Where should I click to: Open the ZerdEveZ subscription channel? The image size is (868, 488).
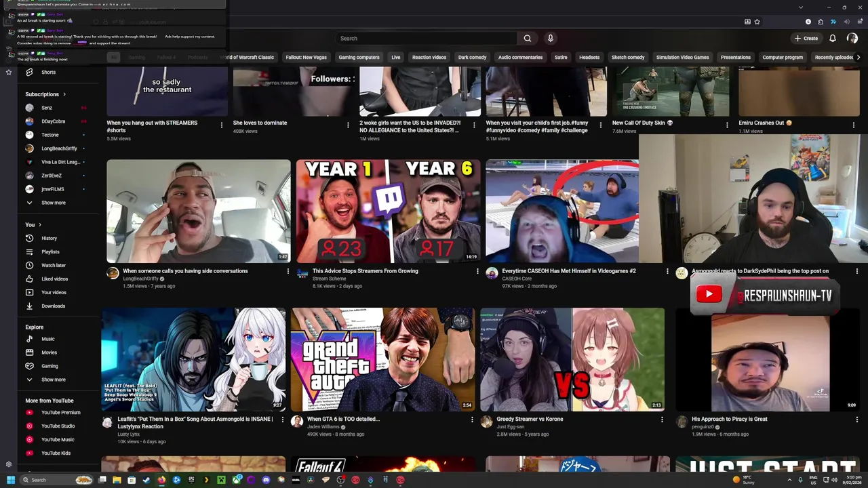[52, 176]
